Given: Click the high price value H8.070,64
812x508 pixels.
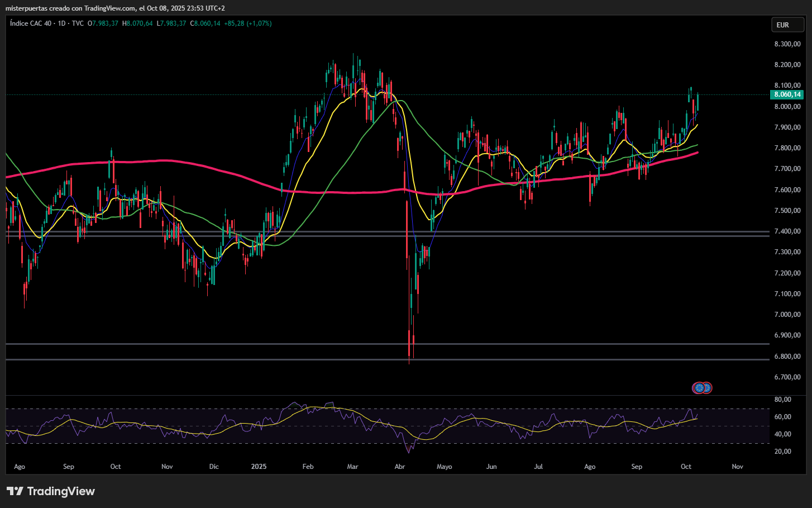Looking at the screenshot, I should [137, 23].
